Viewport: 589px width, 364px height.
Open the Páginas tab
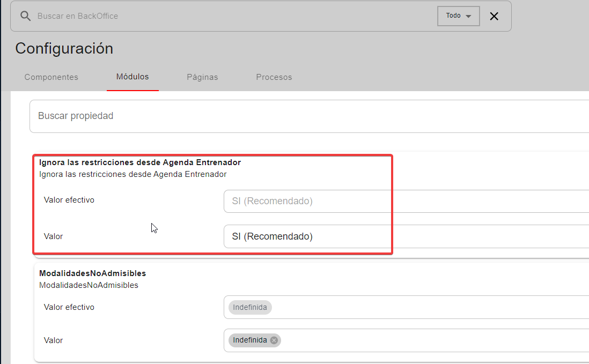[x=202, y=77]
